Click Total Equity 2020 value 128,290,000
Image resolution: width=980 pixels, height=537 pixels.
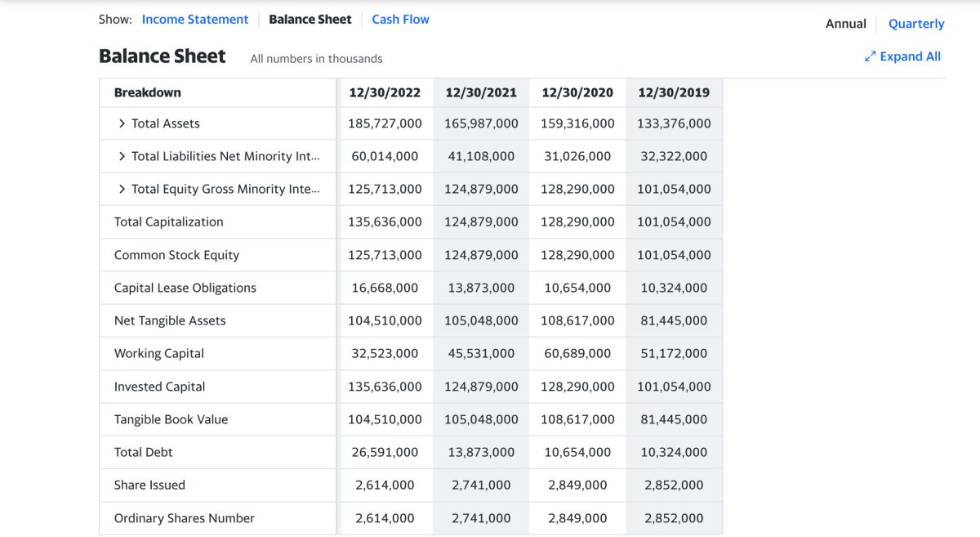coord(577,189)
